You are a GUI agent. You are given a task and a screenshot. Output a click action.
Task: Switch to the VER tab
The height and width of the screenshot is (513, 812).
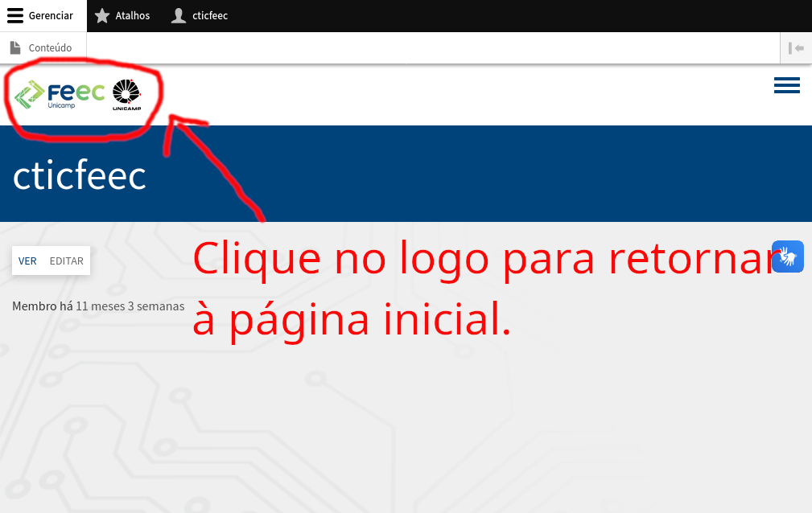coord(27,261)
